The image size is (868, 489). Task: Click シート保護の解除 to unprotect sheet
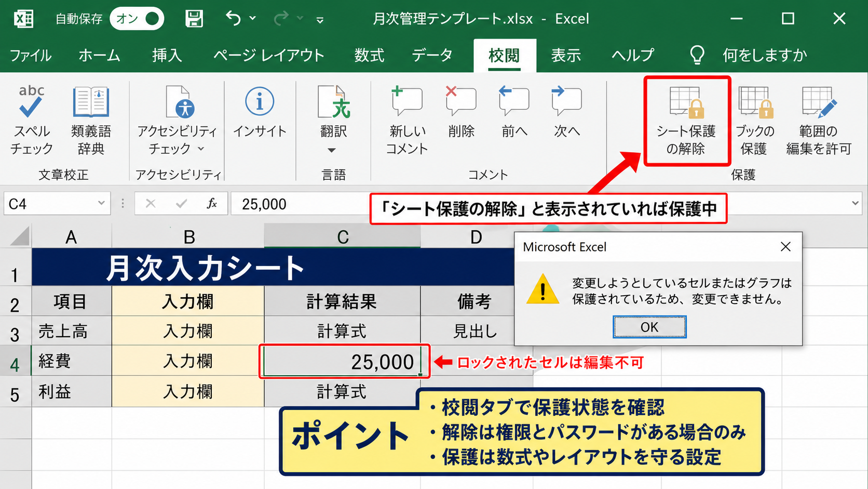686,121
